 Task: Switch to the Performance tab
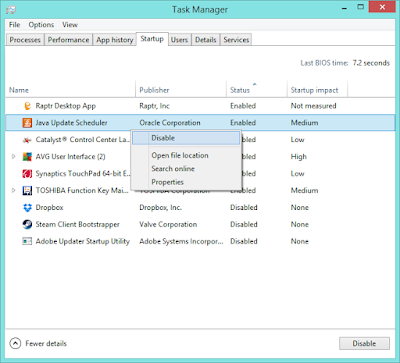(x=68, y=40)
